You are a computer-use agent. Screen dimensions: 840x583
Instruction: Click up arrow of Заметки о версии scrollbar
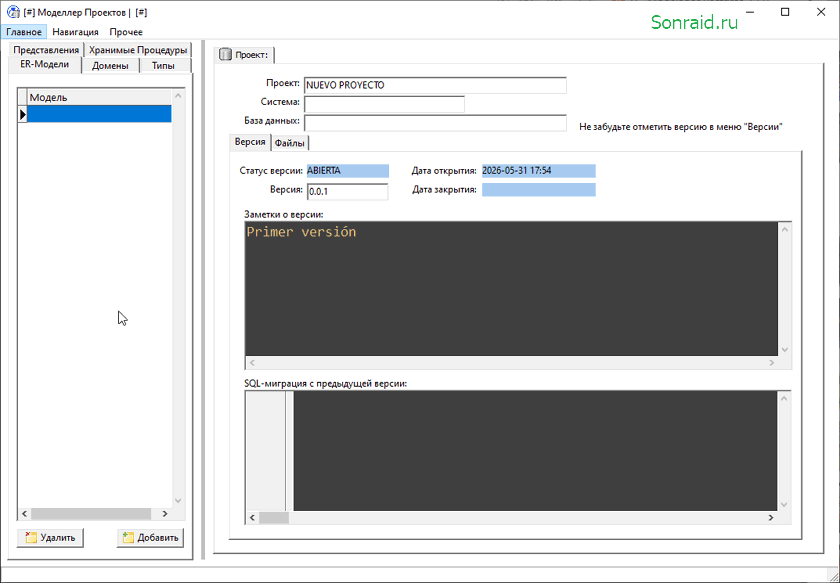coord(785,229)
